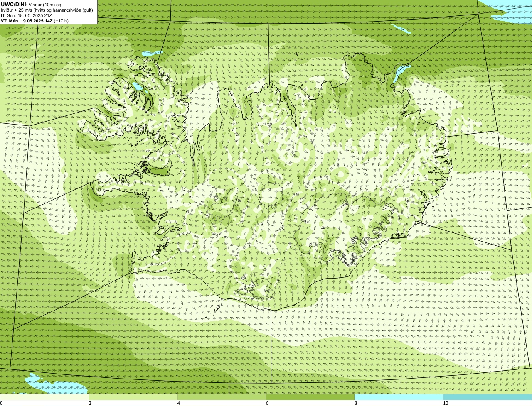Click the dark green 6–8 m/s legend swatch
This screenshot has width=532, height=406.
click(x=310, y=397)
